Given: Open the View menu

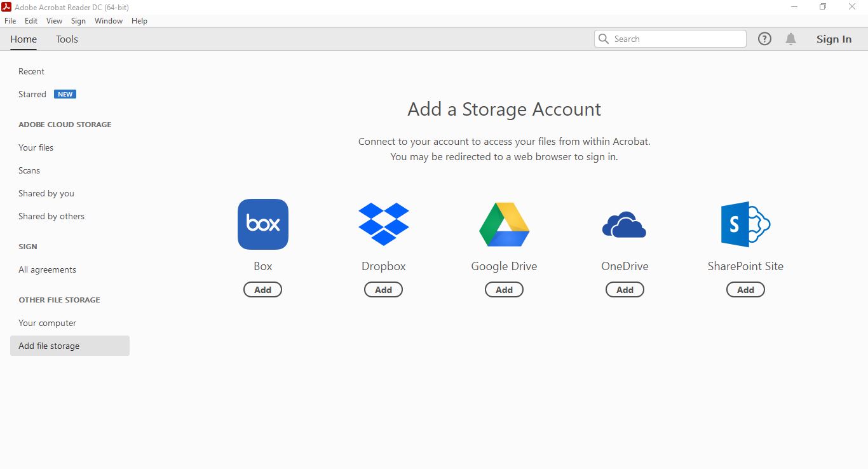Looking at the screenshot, I should 54,21.
